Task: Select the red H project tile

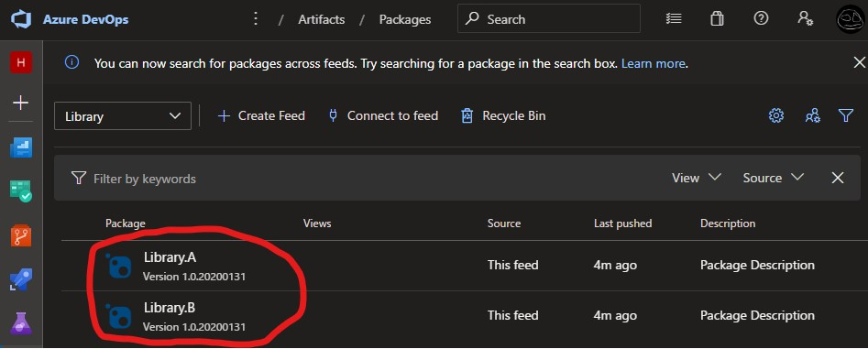Action: coord(21,62)
